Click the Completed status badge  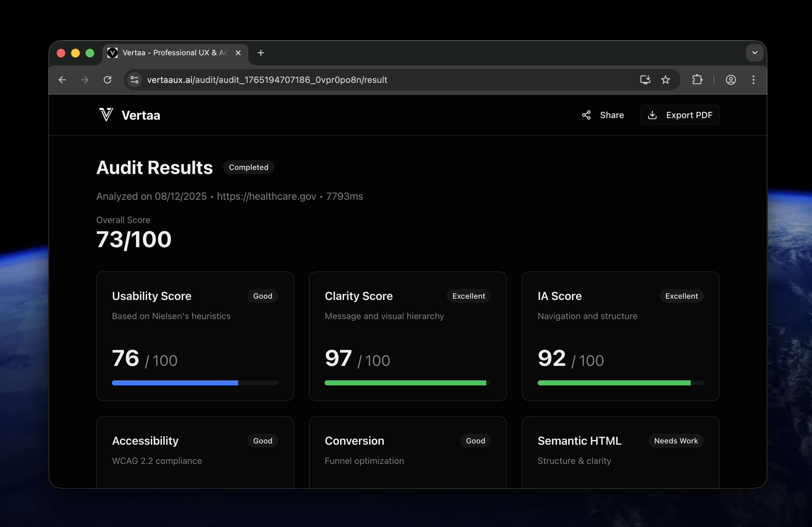pyautogui.click(x=248, y=167)
